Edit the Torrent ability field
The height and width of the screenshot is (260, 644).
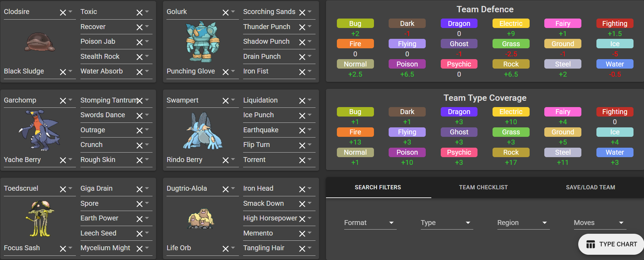[x=279, y=160]
